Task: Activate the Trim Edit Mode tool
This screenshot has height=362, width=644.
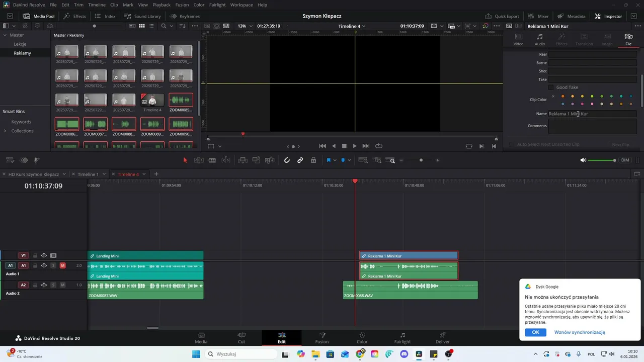Action: point(199,160)
